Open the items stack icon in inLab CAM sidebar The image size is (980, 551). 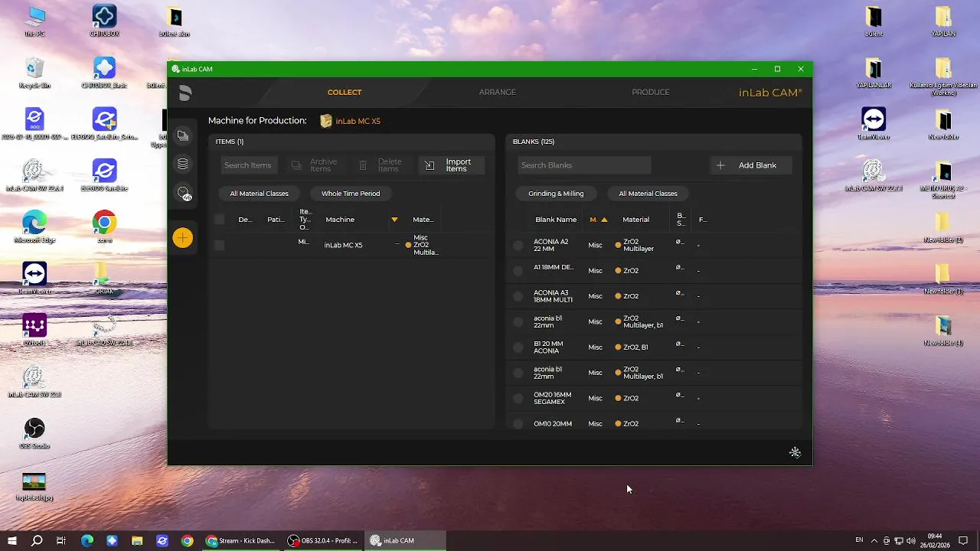pos(182,135)
